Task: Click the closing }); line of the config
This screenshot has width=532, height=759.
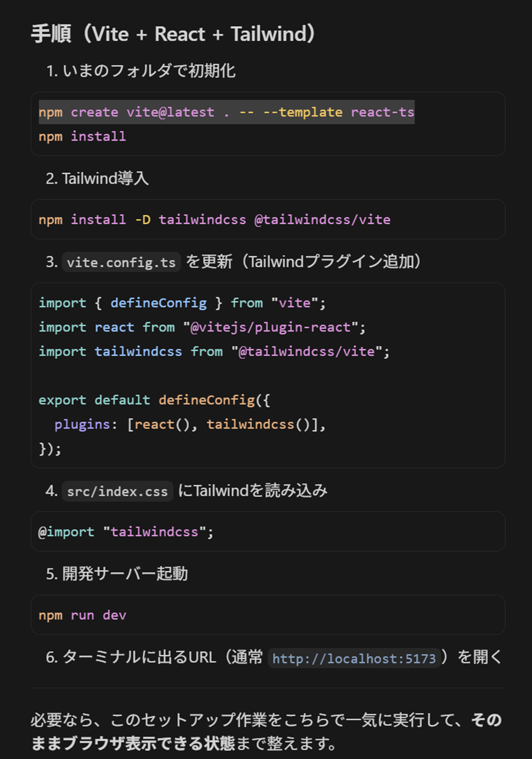Action: 50,448
